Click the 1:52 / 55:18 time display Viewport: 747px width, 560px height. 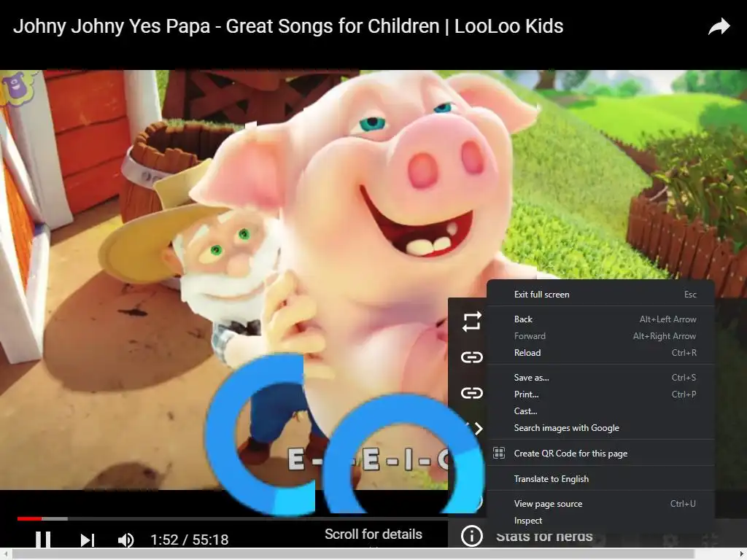[x=189, y=540]
